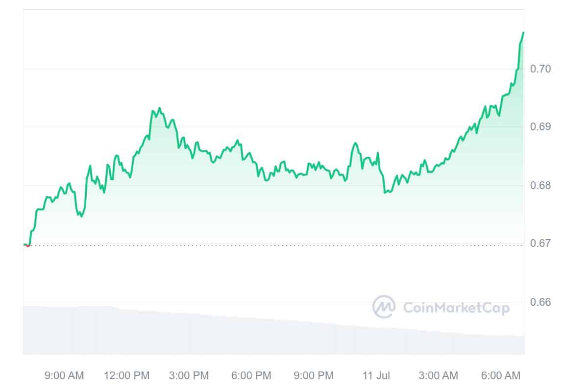This screenshot has width=588, height=392.
Task: Select the 9:00 PM axis label
Action: (314, 376)
